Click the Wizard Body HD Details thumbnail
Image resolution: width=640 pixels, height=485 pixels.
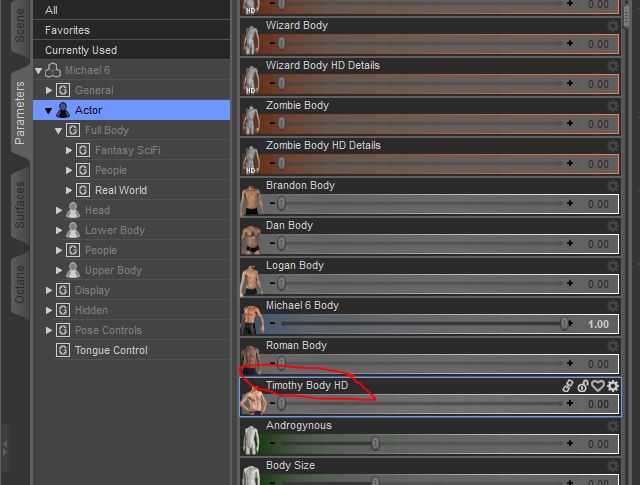pyautogui.click(x=251, y=80)
